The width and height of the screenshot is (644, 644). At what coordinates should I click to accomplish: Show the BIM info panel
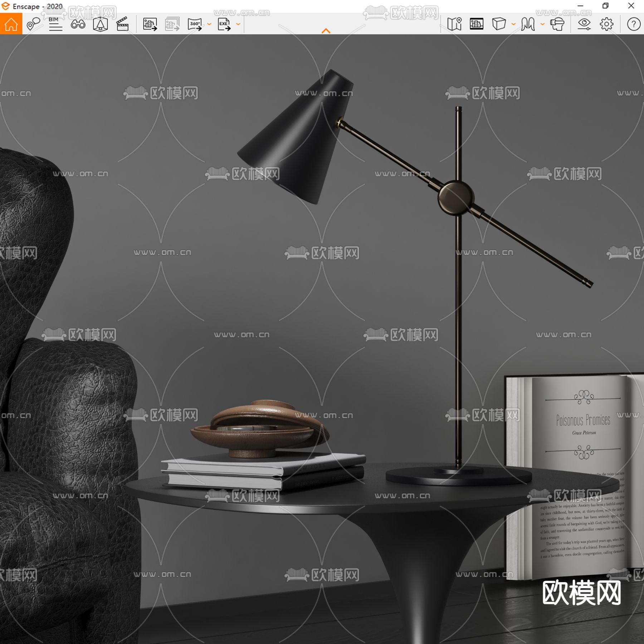55,24
